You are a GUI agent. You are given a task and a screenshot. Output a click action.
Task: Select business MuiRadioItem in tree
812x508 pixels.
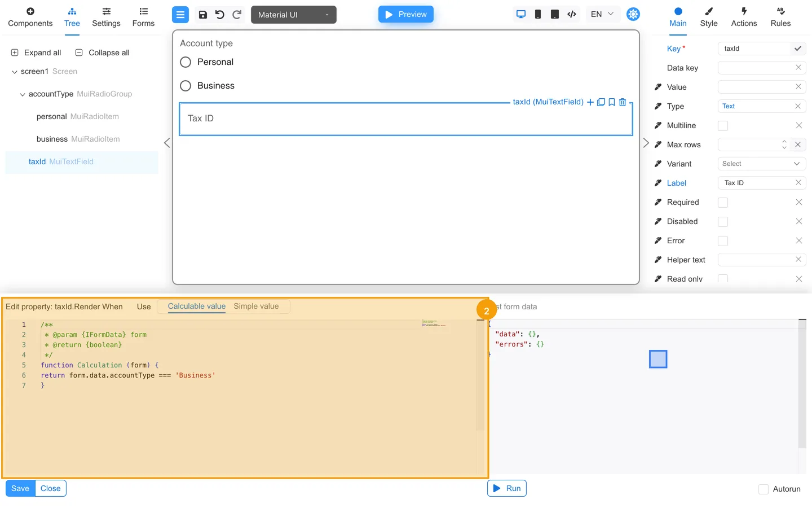(x=78, y=139)
